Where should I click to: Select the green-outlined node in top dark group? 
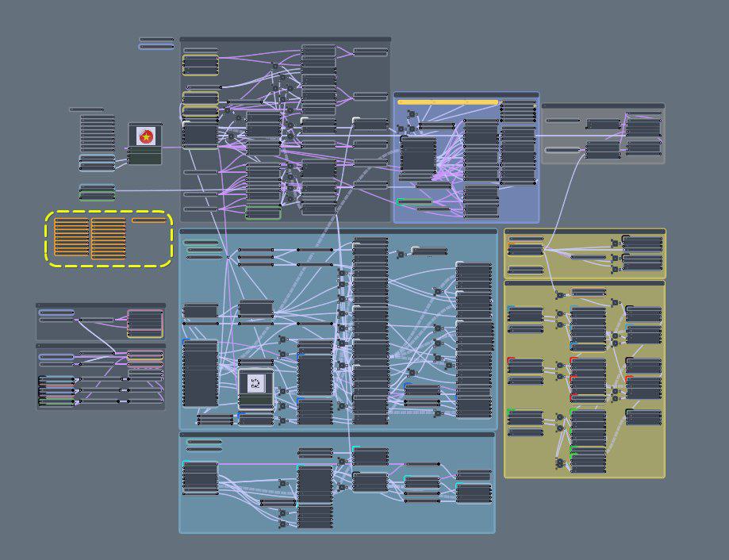click(263, 213)
